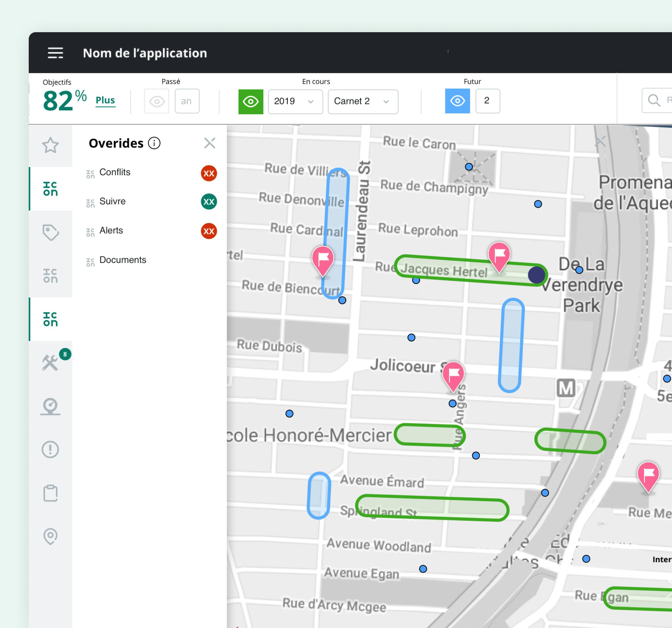
Task: Click the clipboard icon in left sidebar
Action: (x=51, y=492)
